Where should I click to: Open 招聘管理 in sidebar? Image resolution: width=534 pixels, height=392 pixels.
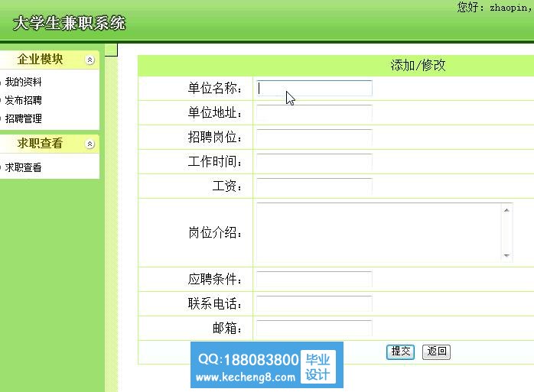(x=23, y=118)
